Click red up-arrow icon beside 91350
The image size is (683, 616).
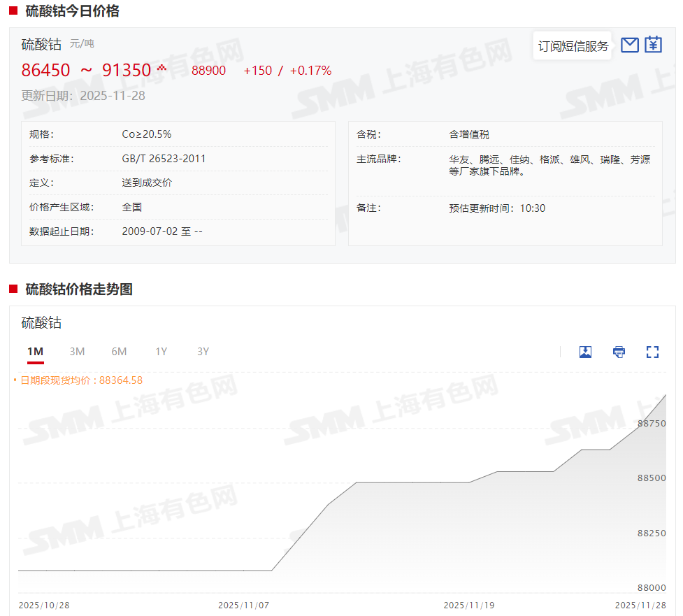pyautogui.click(x=161, y=68)
